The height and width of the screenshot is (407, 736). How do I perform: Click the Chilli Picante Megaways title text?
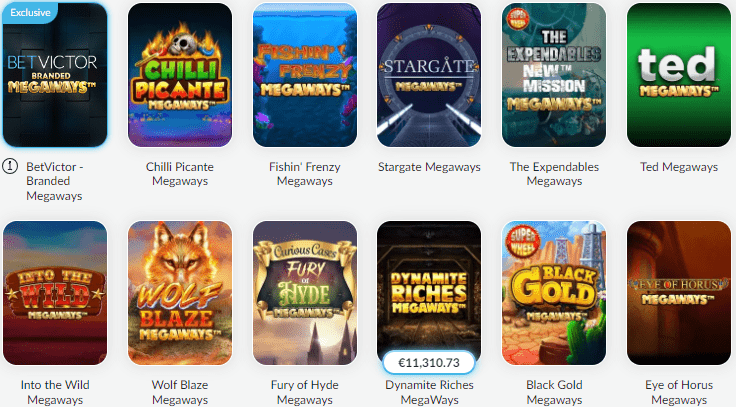click(180, 174)
